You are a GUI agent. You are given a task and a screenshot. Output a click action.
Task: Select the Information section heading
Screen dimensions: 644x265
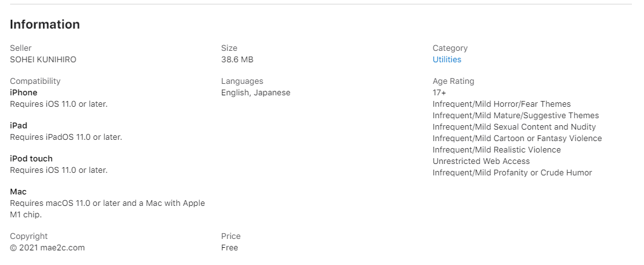[x=45, y=25]
